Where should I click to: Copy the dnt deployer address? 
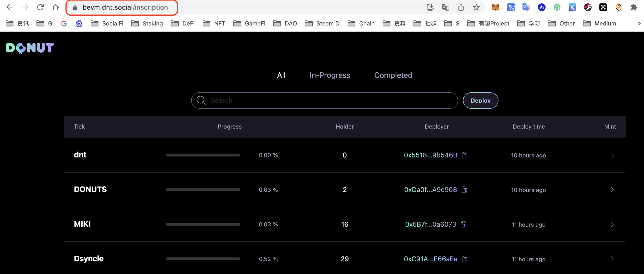click(464, 155)
